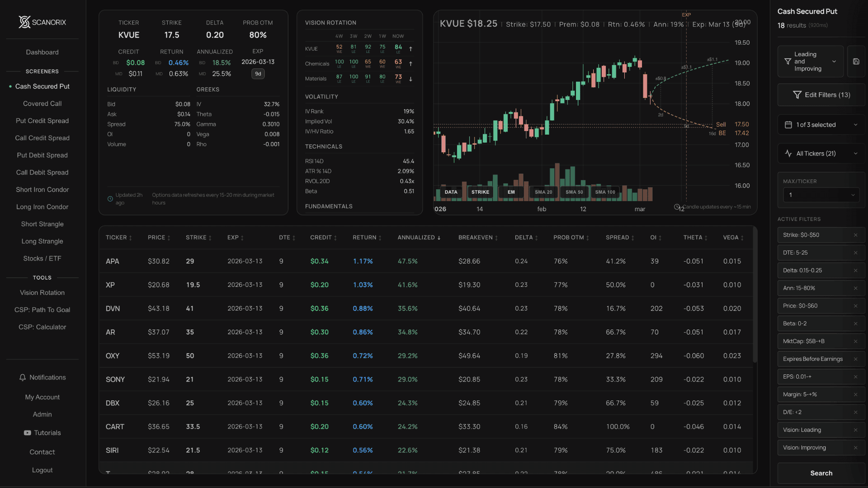The image size is (868, 488).
Task: Click the save preset icon beside Leading and Improving
Action: (857, 61)
